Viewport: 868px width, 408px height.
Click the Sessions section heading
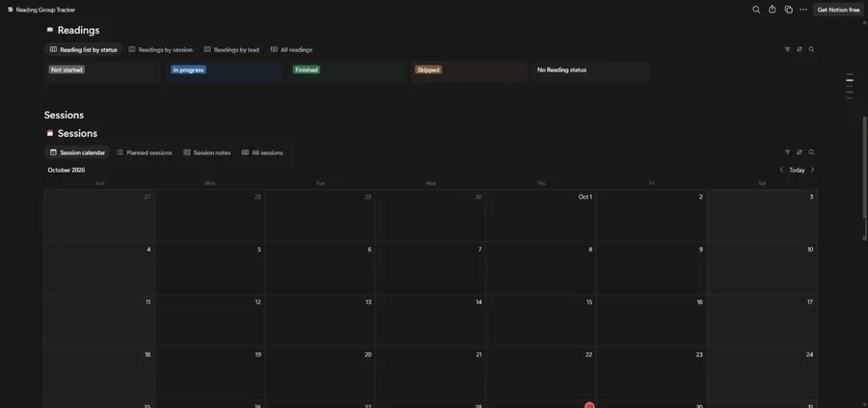tap(65, 115)
